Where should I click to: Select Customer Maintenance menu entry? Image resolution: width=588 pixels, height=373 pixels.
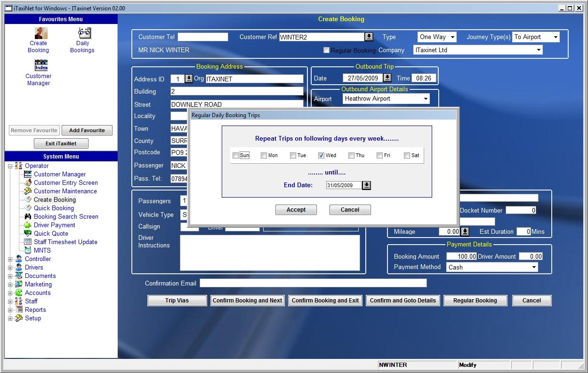(65, 191)
